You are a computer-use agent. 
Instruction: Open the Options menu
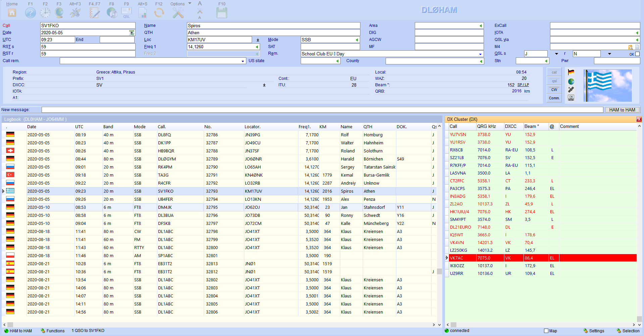click(180, 4)
